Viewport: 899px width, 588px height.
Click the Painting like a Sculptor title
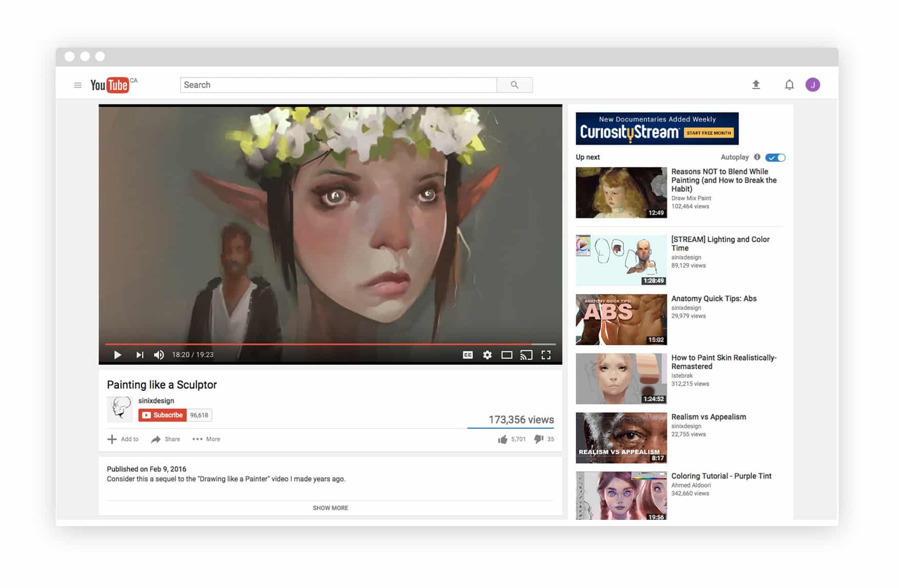(x=162, y=385)
